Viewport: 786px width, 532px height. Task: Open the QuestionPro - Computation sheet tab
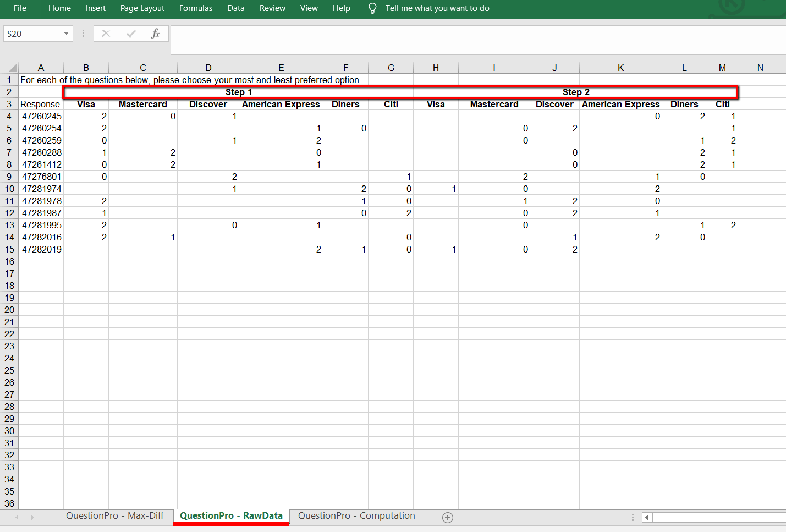(x=356, y=515)
